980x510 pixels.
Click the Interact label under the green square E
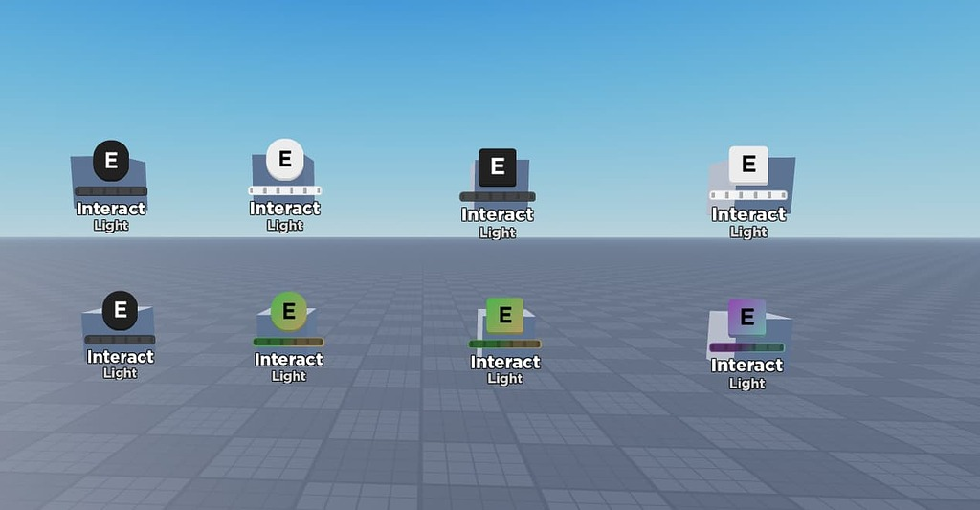tap(505, 362)
